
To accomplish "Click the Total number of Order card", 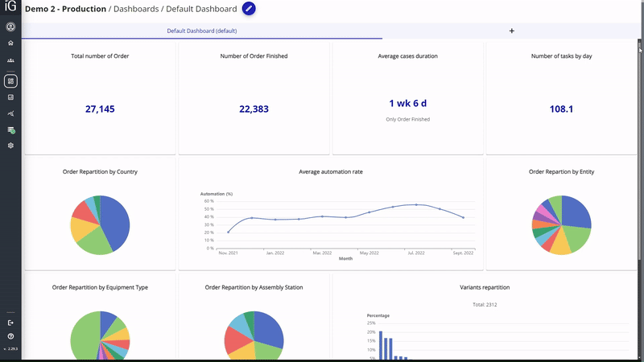I will pos(100,97).
